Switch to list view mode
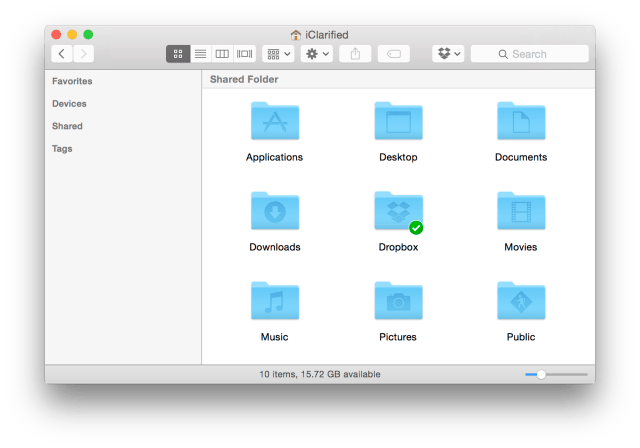640x448 pixels. click(x=200, y=54)
